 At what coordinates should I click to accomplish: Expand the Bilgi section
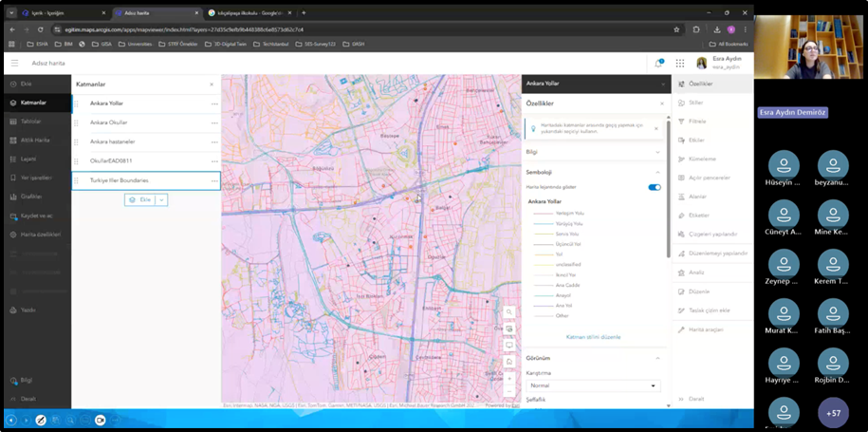point(657,152)
